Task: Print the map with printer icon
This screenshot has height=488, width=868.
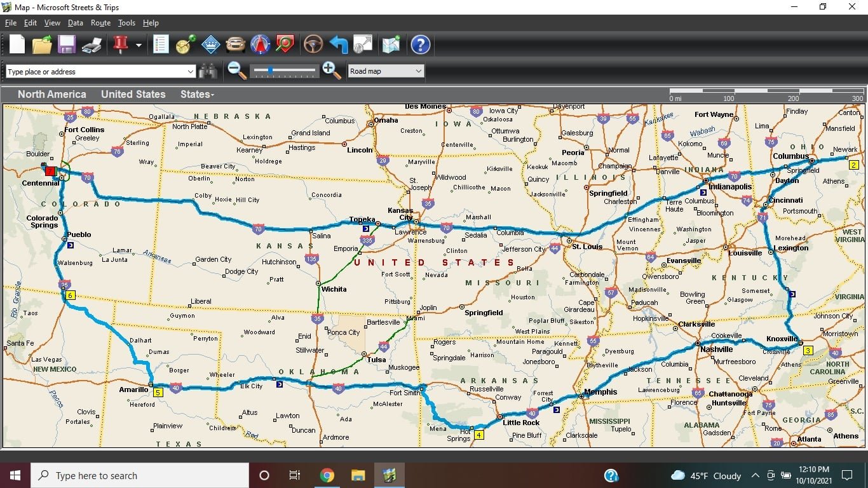Action: (92, 45)
